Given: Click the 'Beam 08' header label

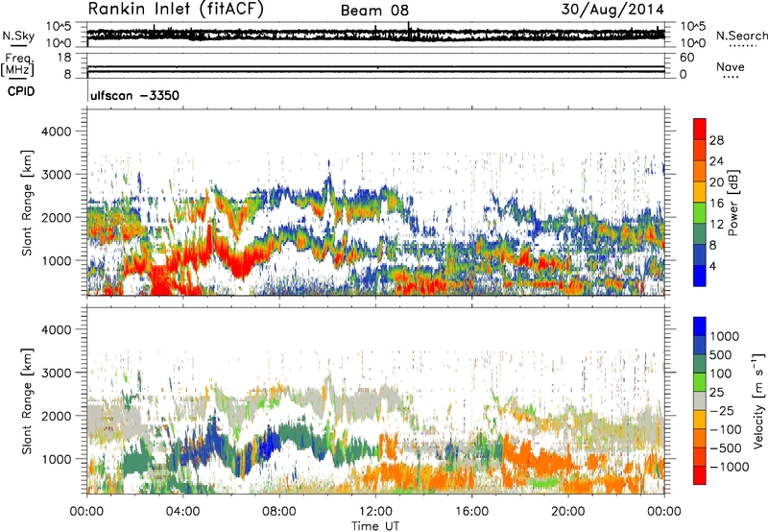Looking at the screenshot, I should coord(374,11).
